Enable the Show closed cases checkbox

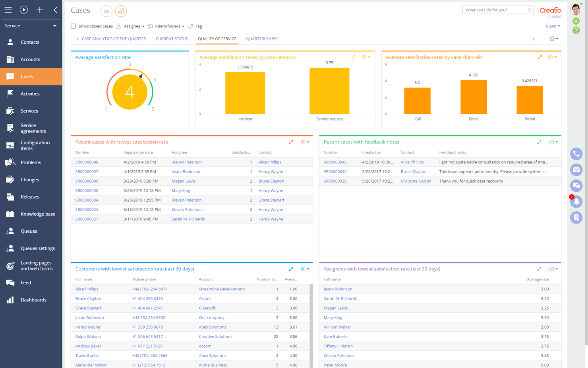point(73,26)
